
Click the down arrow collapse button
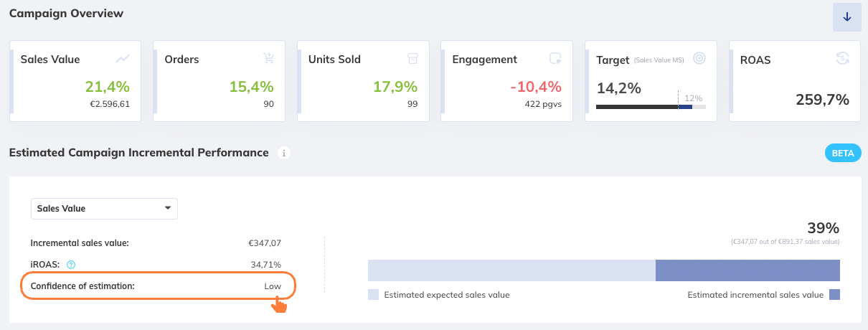[846, 17]
